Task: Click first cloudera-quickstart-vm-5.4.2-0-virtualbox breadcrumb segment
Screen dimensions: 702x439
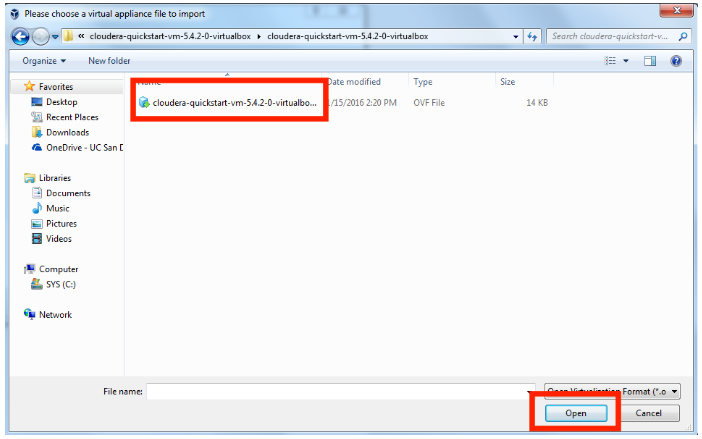Action: [170, 36]
